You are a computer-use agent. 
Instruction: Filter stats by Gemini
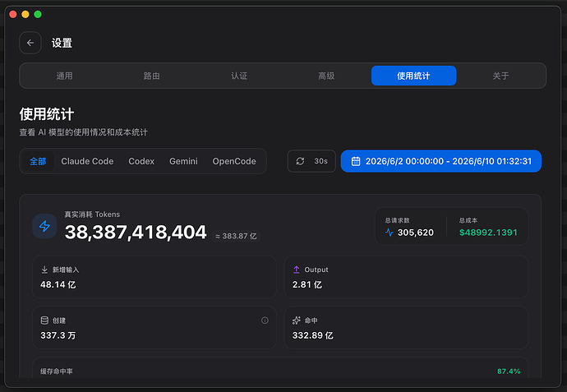184,161
